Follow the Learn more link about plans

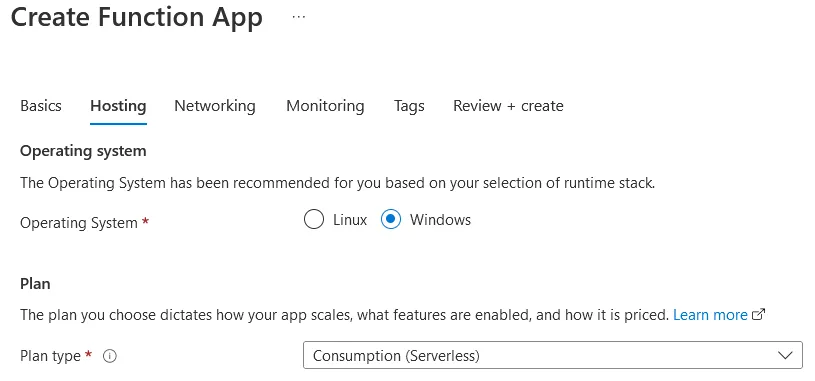(x=710, y=315)
